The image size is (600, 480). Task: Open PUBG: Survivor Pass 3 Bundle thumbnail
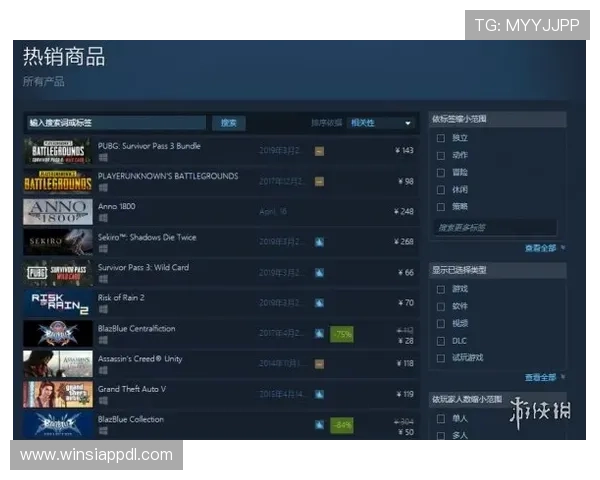pyautogui.click(x=57, y=152)
